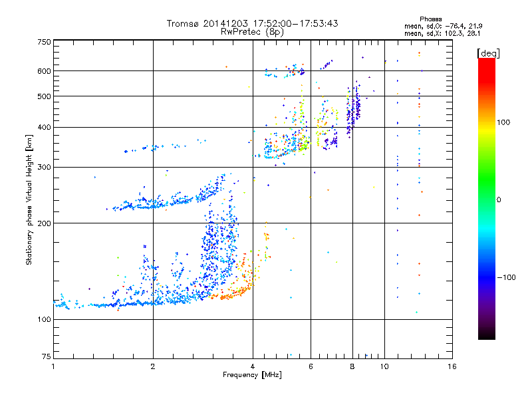Click the y-axis tick label '75'
This screenshot has width=532, height=399.
click(47, 356)
